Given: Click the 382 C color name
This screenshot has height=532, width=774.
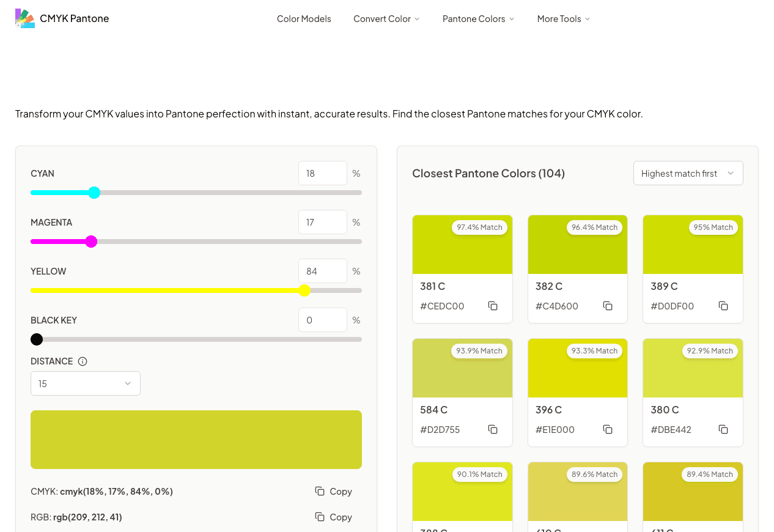Looking at the screenshot, I should (x=548, y=286).
